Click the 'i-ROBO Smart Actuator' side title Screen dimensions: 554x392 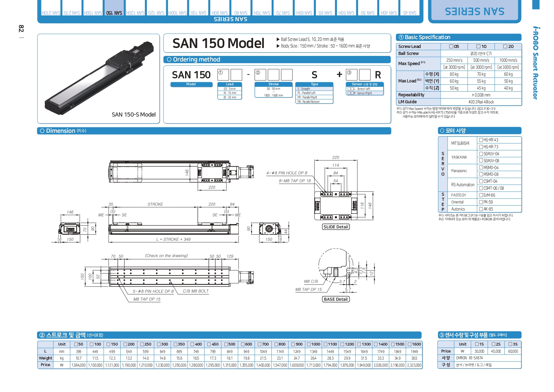pyautogui.click(x=535, y=63)
